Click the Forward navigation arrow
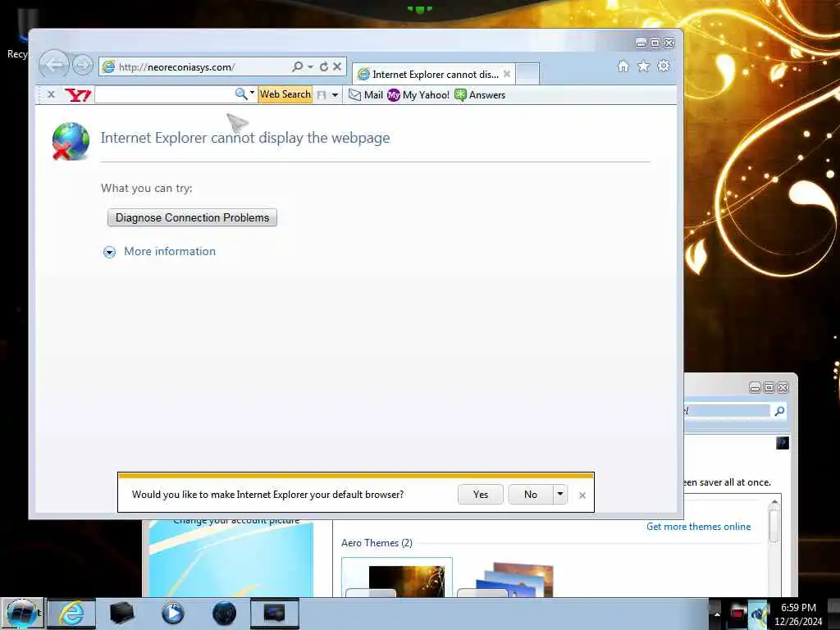 pos(83,66)
